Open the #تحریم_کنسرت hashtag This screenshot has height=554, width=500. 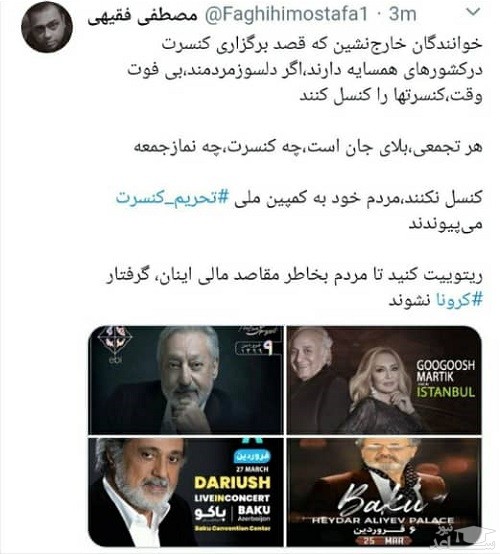[x=173, y=198]
